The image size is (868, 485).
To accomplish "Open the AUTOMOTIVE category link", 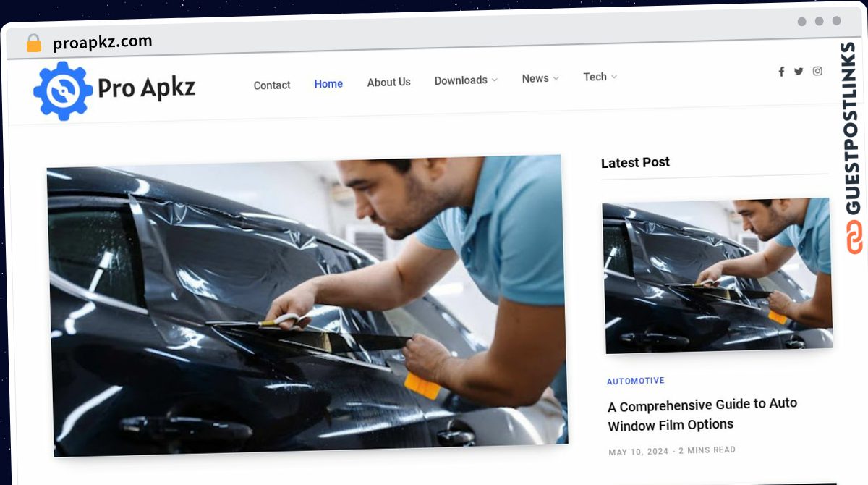I will pos(636,381).
